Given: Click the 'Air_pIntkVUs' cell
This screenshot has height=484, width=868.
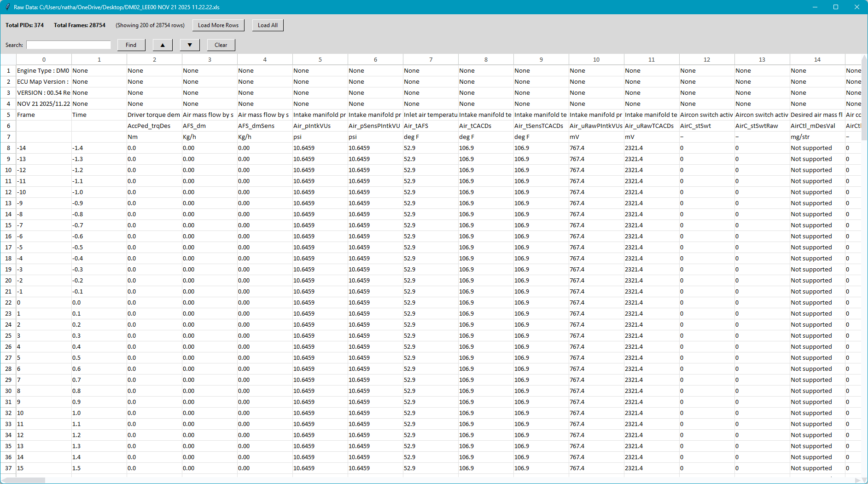Looking at the screenshot, I should (320, 126).
